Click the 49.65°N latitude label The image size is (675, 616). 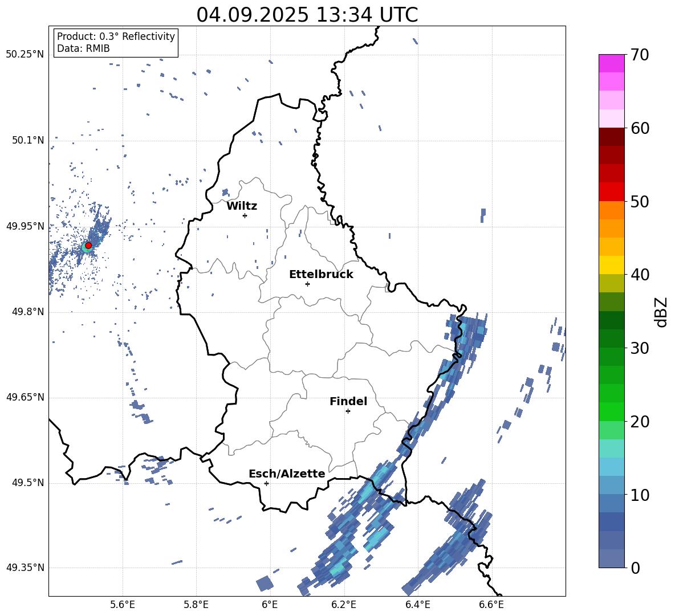pos(25,397)
